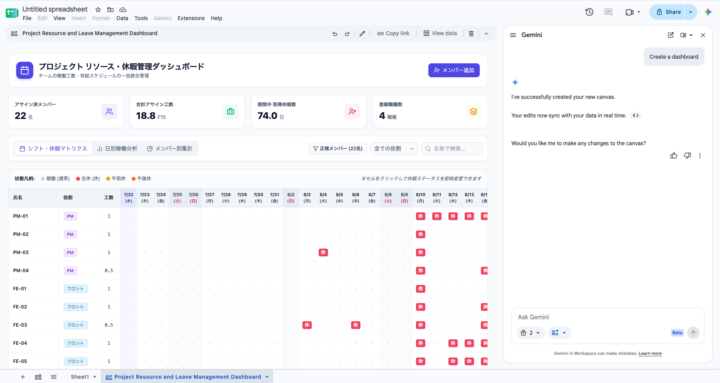Open the Learn more link
The width and height of the screenshot is (720, 383).
pyautogui.click(x=650, y=354)
